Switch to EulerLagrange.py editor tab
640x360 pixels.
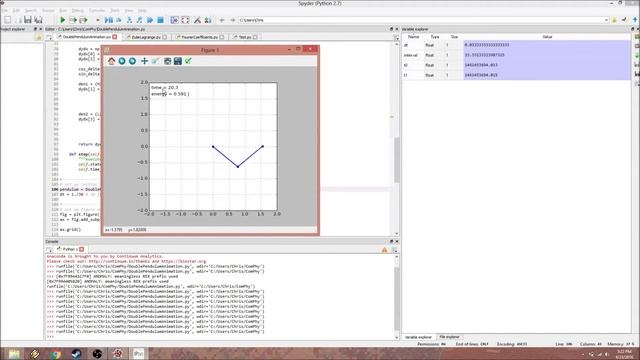coord(146,37)
